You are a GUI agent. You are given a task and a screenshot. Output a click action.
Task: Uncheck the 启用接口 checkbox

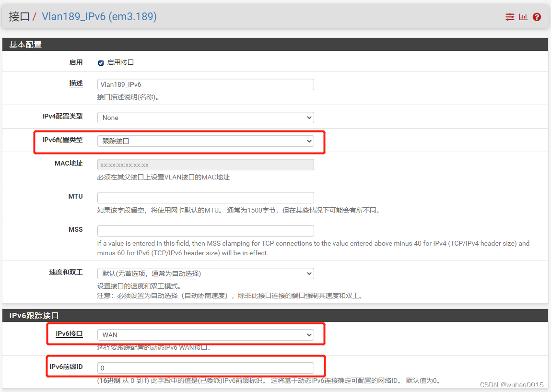click(x=100, y=62)
